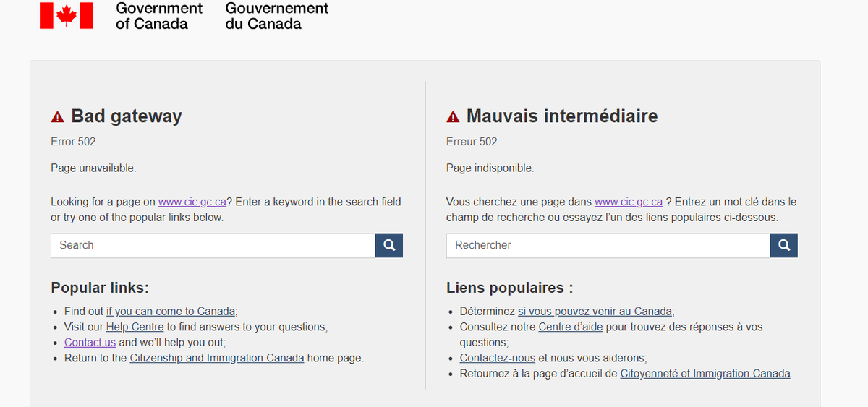Follow 'si vous pouvez venir au Canada' link
The height and width of the screenshot is (407, 868).
(x=595, y=312)
